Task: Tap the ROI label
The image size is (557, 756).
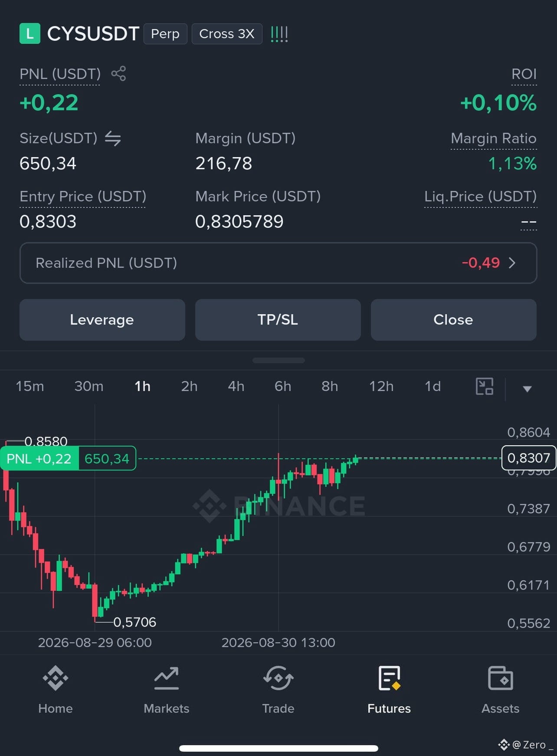Action: pos(524,74)
